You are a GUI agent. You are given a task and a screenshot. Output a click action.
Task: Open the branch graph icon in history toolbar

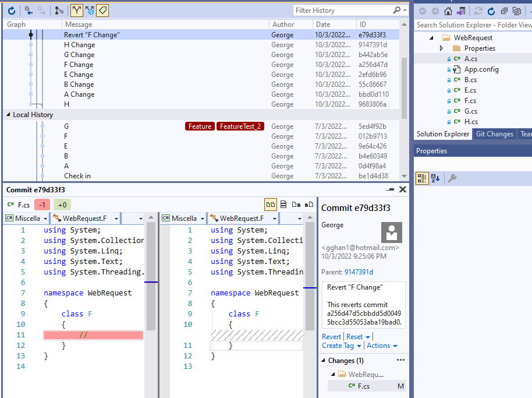59,10
